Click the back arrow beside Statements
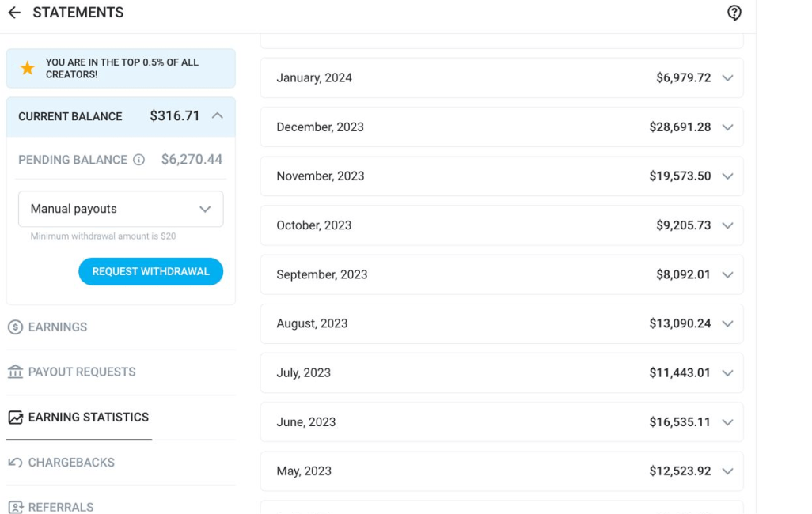This screenshot has height=514, width=812. point(14,13)
